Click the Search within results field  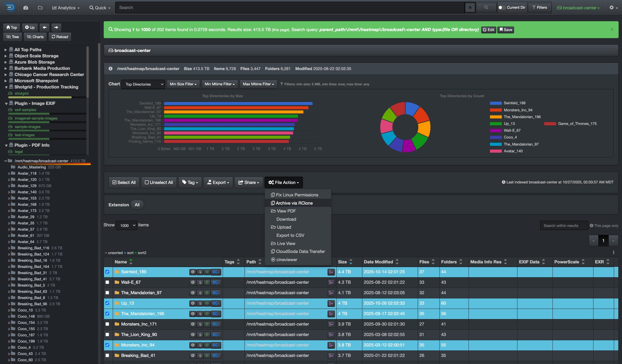pyautogui.click(x=564, y=225)
